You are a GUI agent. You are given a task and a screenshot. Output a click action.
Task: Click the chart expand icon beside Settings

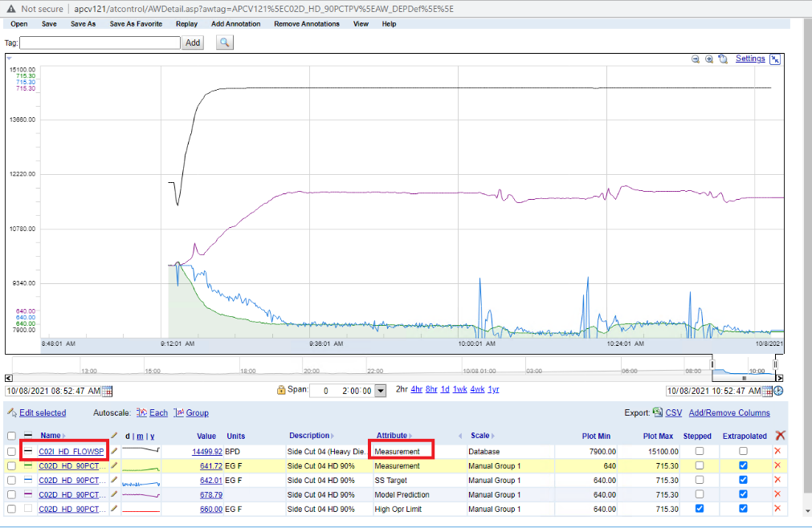(x=775, y=59)
